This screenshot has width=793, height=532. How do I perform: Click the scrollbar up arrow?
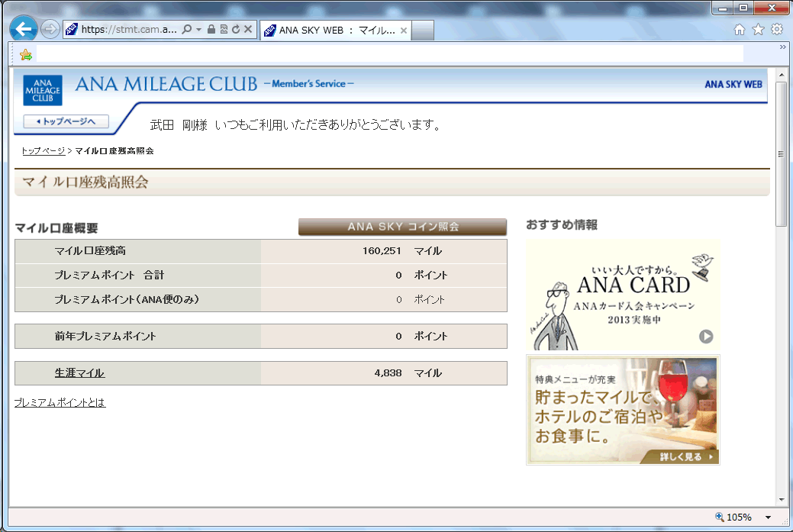click(782, 75)
